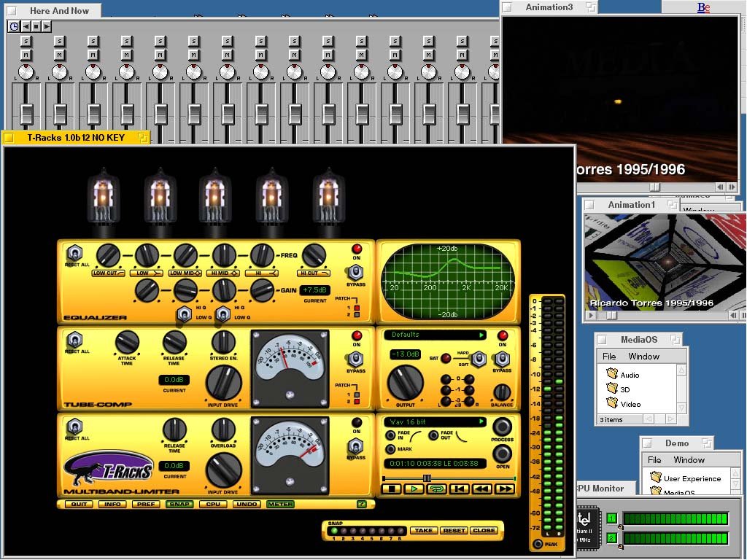Toggle CPU 2 in the CPU Monitor
The height and width of the screenshot is (560, 747).
coord(612,538)
